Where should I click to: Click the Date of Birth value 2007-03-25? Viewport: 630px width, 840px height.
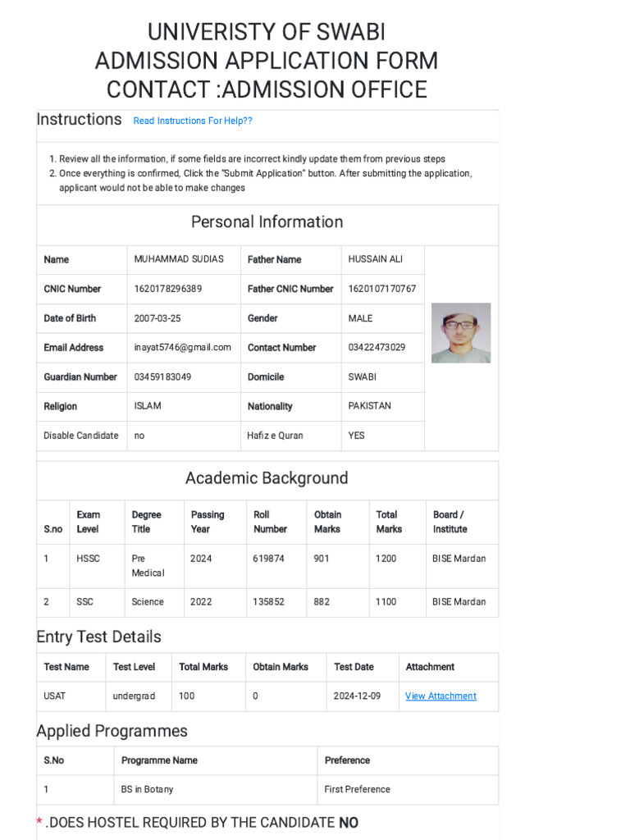coord(157,318)
